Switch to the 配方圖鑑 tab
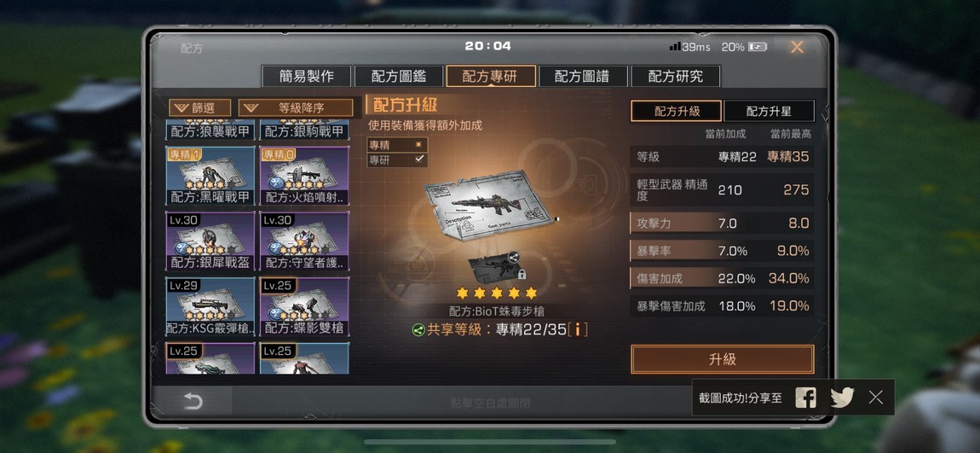980x453 pixels. [399, 76]
